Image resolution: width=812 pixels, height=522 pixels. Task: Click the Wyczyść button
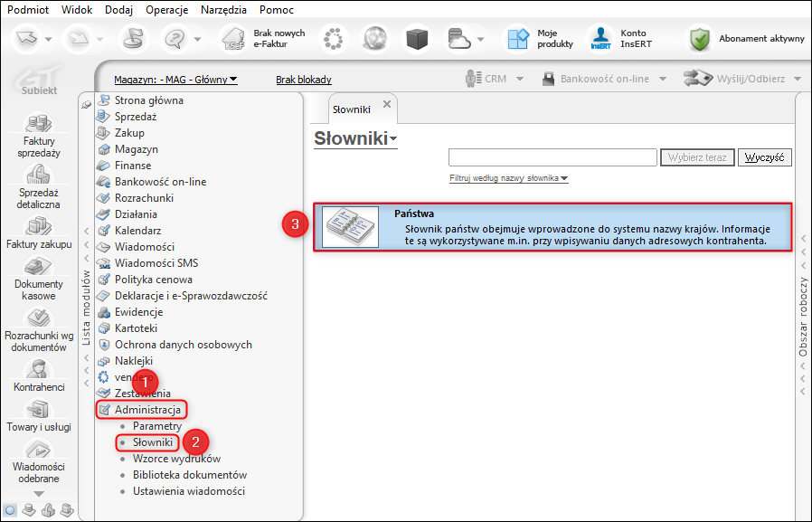(x=764, y=157)
